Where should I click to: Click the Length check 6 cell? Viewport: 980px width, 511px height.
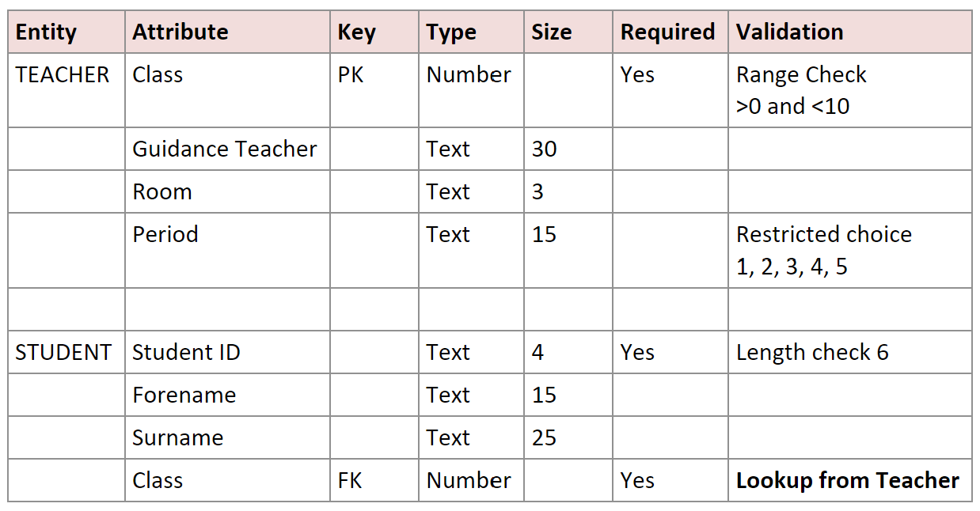point(812,353)
